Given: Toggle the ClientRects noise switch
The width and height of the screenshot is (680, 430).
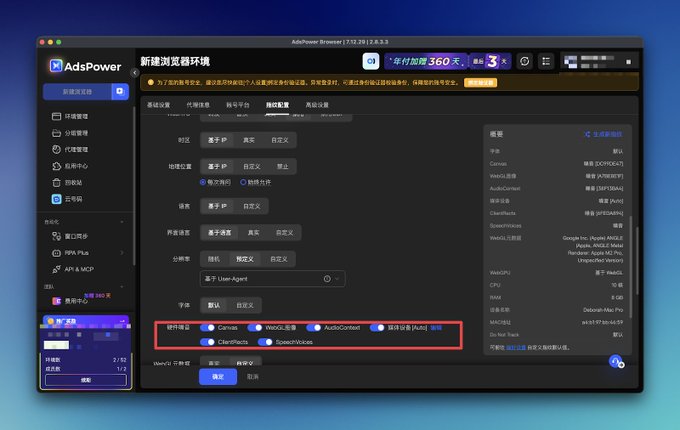Looking at the screenshot, I should (207, 342).
